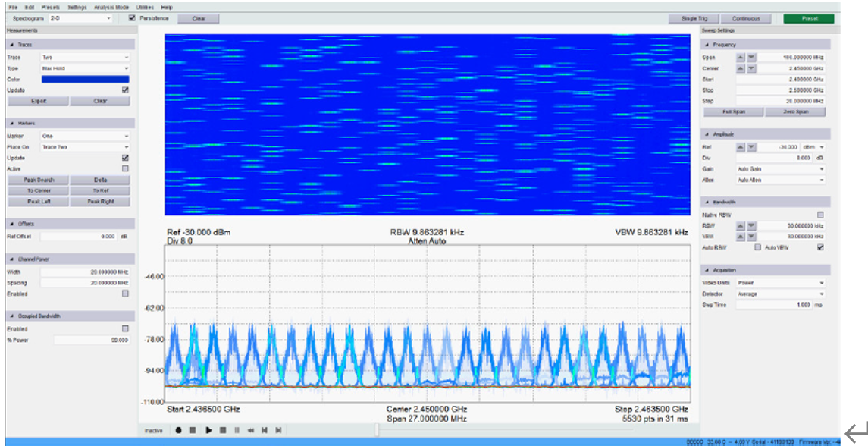Screen dimensions: 868x446
Task: Enable the Native RBW checkbox
Action: coord(819,215)
